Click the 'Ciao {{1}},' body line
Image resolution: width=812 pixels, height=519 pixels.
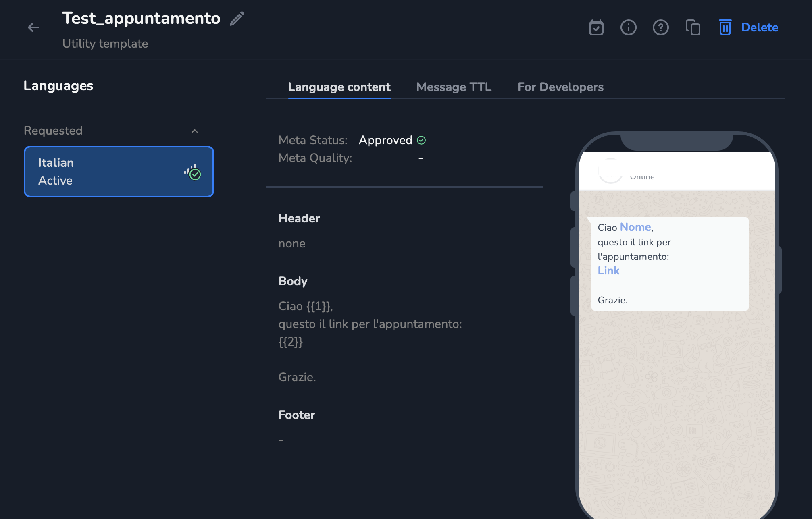(306, 306)
